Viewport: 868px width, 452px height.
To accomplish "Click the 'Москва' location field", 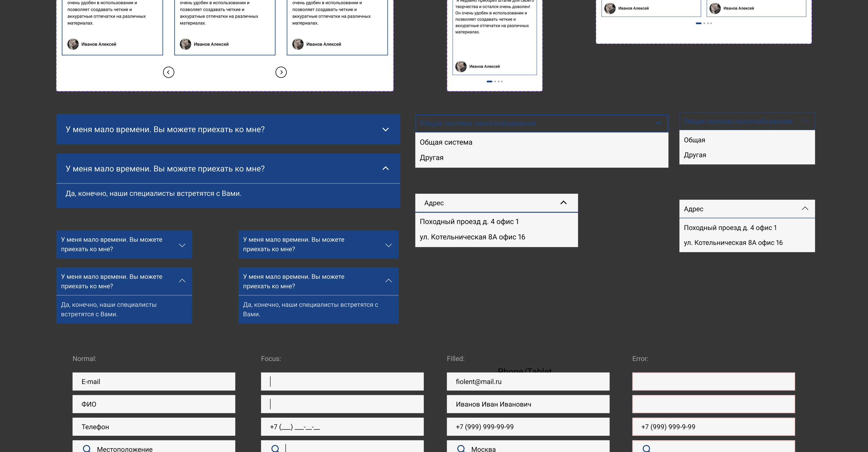I will click(x=528, y=446).
